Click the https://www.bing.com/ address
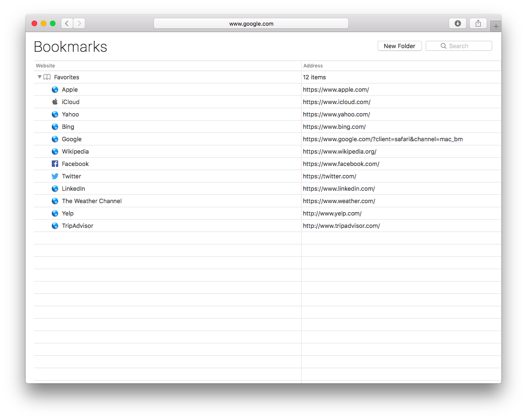This screenshot has height=420, width=527. click(334, 127)
